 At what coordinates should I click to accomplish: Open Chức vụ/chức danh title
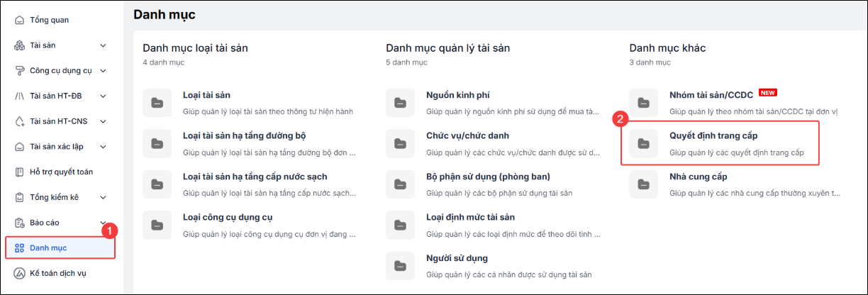click(x=467, y=135)
